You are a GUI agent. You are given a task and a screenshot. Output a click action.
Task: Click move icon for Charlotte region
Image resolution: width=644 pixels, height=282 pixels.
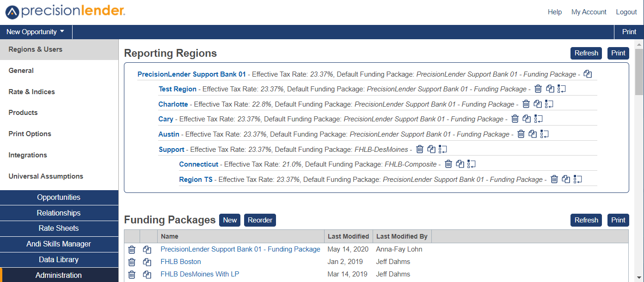click(x=550, y=104)
